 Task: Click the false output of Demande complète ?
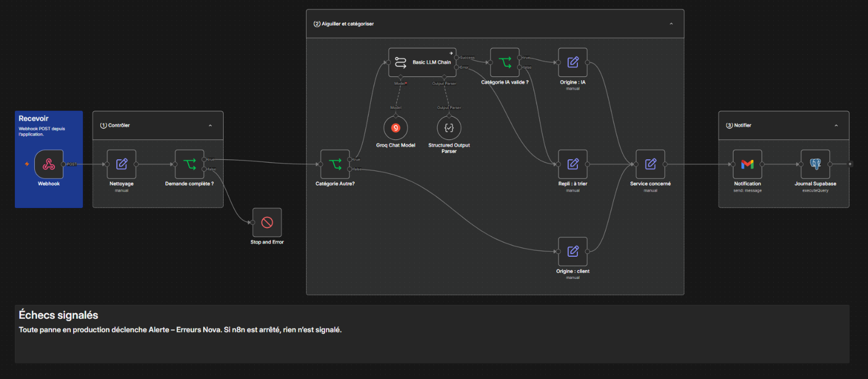(x=204, y=169)
